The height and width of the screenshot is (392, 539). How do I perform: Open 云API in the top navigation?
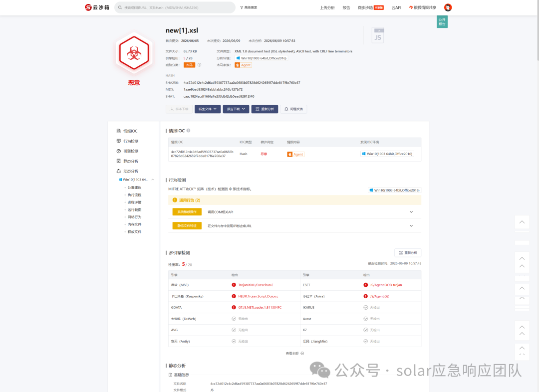[396, 7]
